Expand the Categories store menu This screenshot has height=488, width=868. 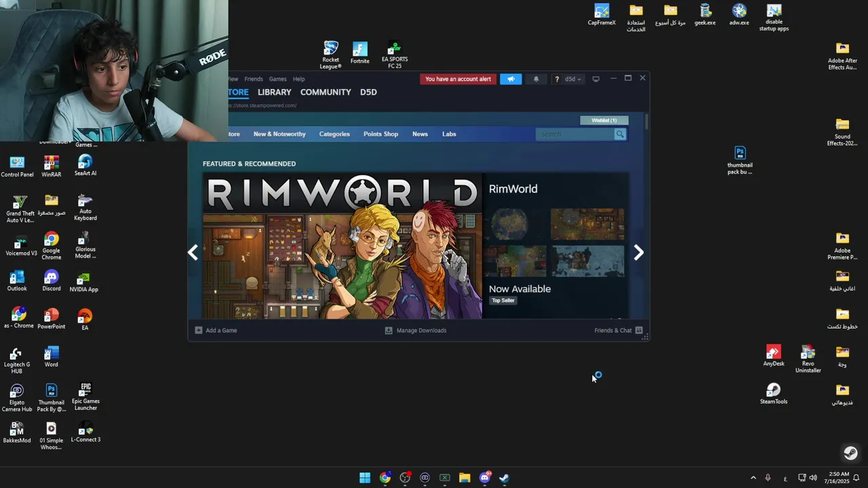[334, 134]
